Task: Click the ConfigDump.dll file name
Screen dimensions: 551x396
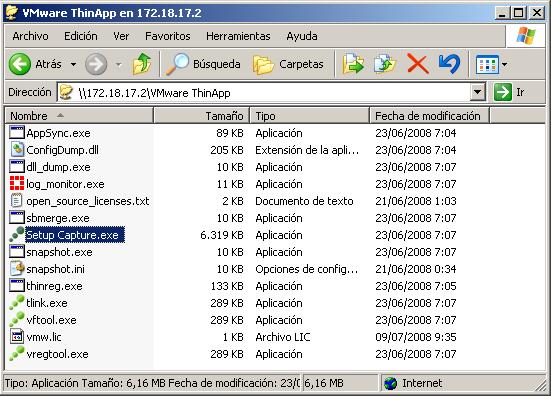Action: (62, 150)
